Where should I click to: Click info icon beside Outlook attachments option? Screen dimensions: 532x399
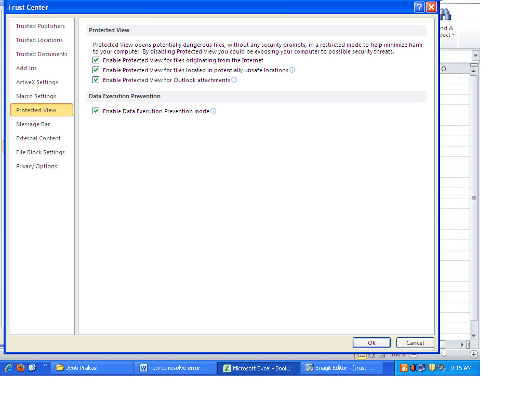coord(234,79)
